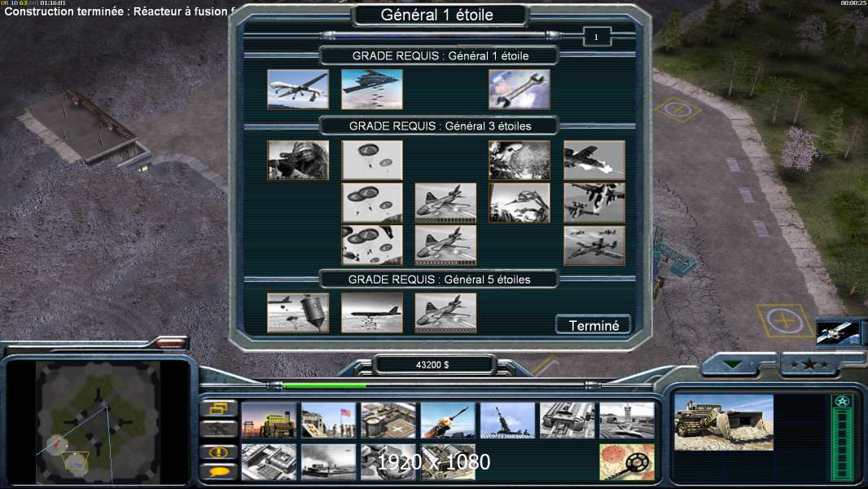Click the greyed-out icon with smoking ship structure
868x489 pixels.
(328, 462)
